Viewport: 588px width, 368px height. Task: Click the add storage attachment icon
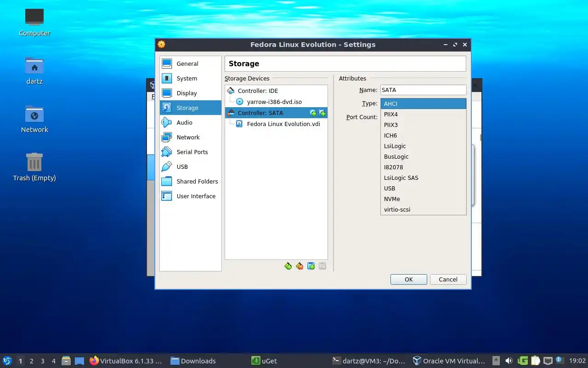311,266
